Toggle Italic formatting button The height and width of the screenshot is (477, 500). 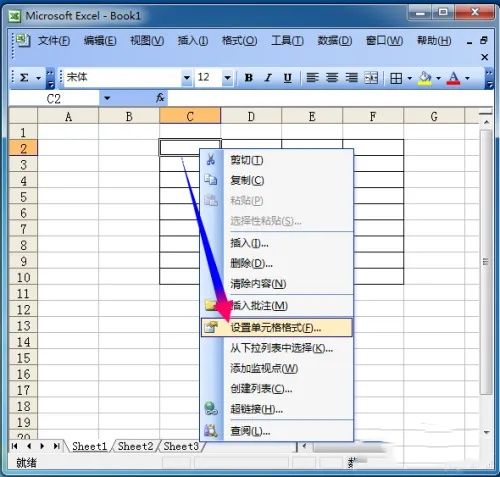[268, 78]
